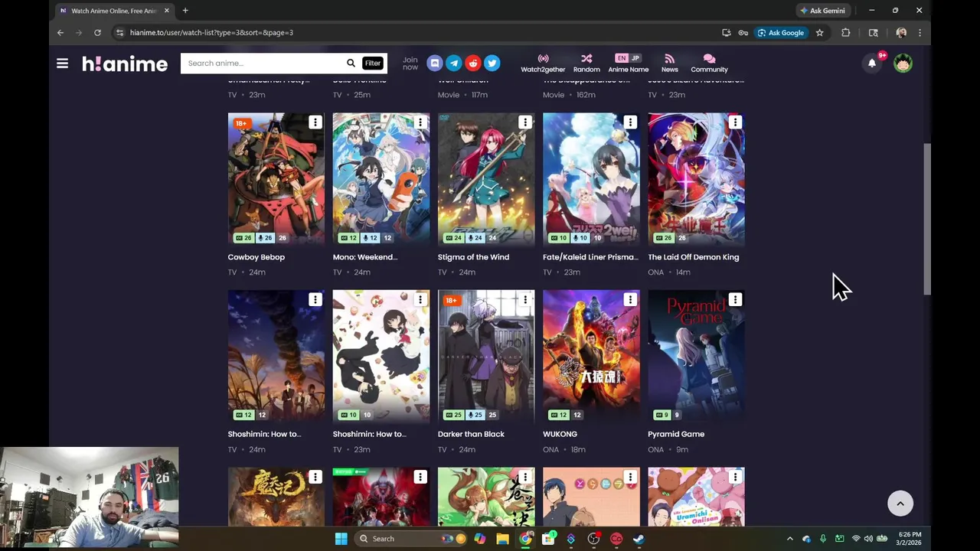980x551 pixels.
Task: Click the search magnifier icon
Action: click(351, 64)
